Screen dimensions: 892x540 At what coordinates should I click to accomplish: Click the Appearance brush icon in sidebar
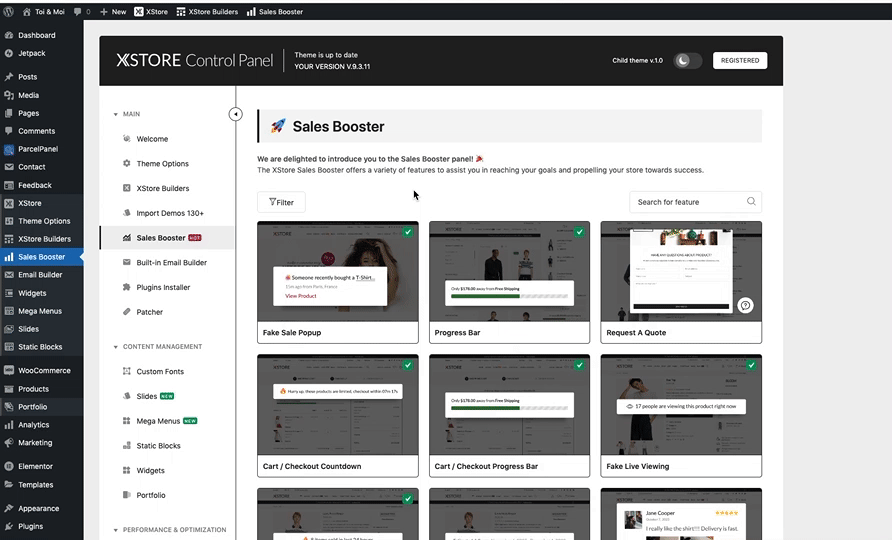click(x=9, y=509)
